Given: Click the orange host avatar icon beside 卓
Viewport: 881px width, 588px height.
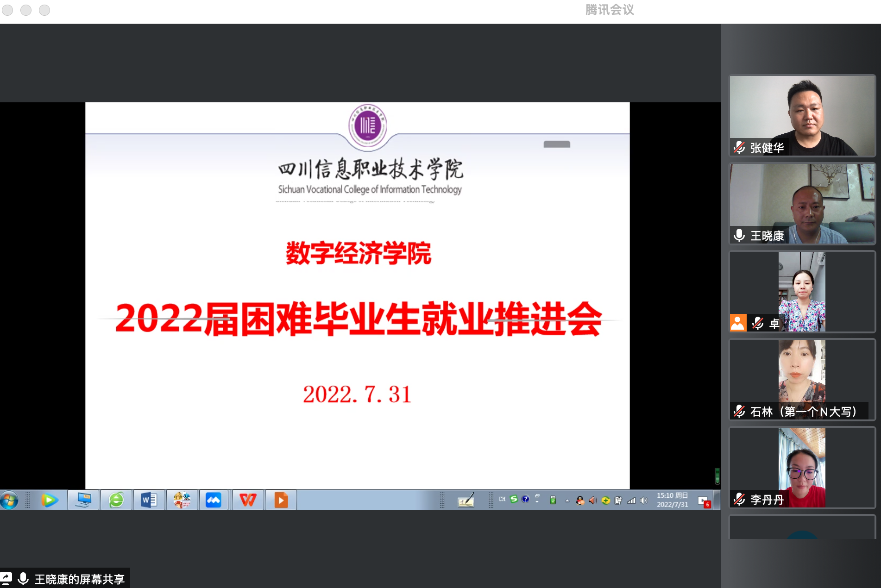Looking at the screenshot, I should click(x=738, y=323).
